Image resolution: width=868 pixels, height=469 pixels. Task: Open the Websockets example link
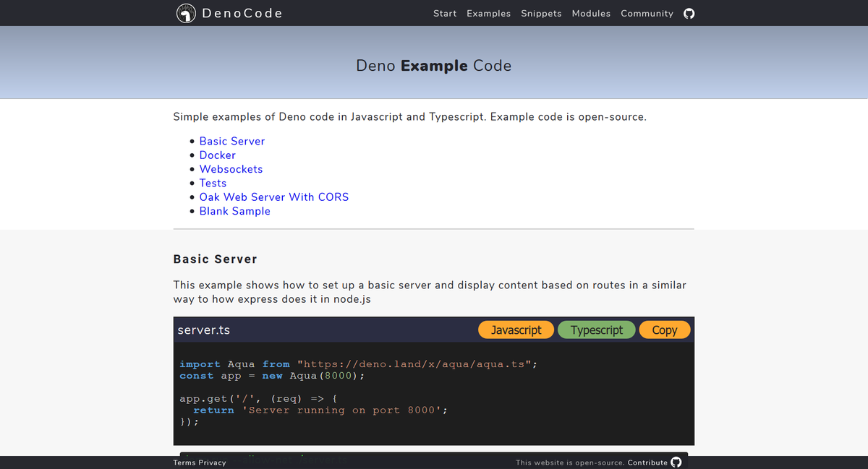(x=231, y=168)
